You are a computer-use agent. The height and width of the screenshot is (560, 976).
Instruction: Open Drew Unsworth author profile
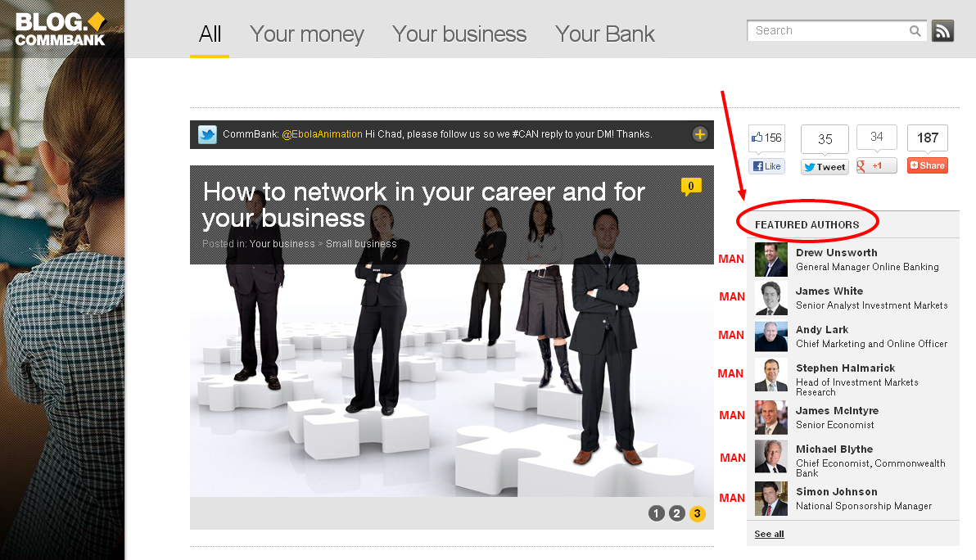(837, 253)
